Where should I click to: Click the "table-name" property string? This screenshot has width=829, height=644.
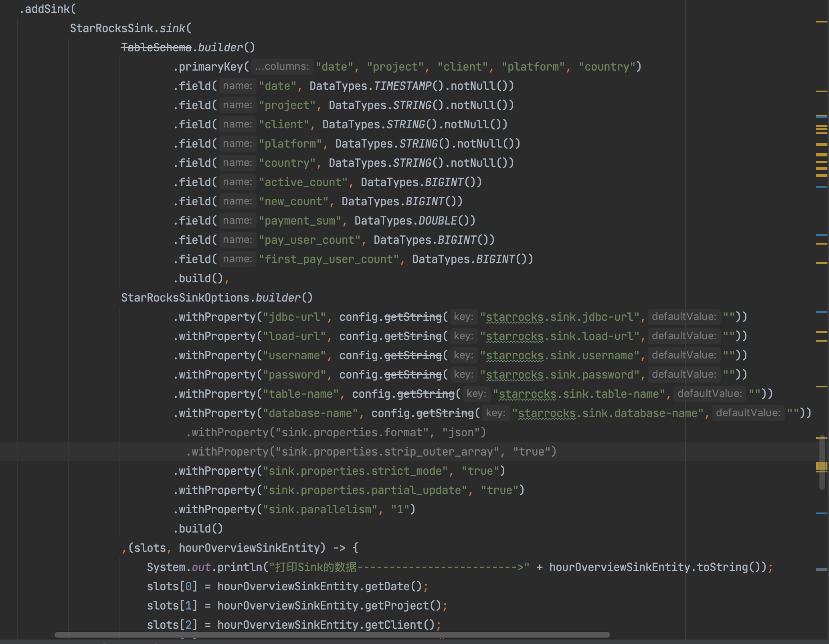pos(301,394)
